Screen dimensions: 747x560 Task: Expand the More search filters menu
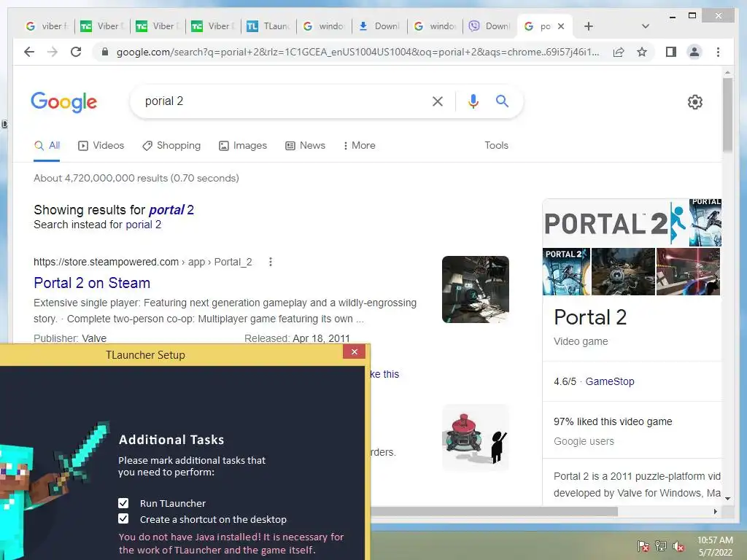coord(359,146)
